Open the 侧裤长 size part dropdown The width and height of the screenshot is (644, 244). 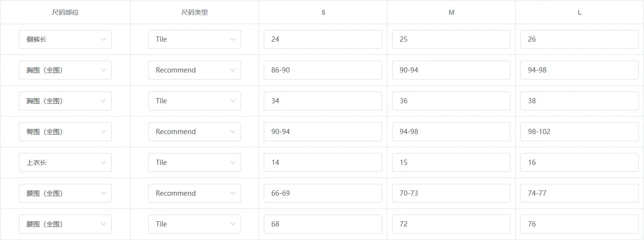point(65,39)
